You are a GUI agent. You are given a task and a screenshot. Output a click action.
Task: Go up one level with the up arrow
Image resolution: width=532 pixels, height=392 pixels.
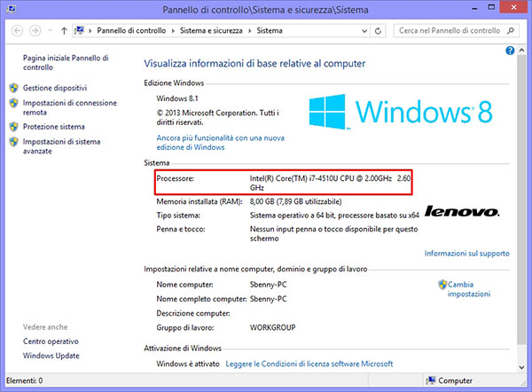(x=64, y=31)
